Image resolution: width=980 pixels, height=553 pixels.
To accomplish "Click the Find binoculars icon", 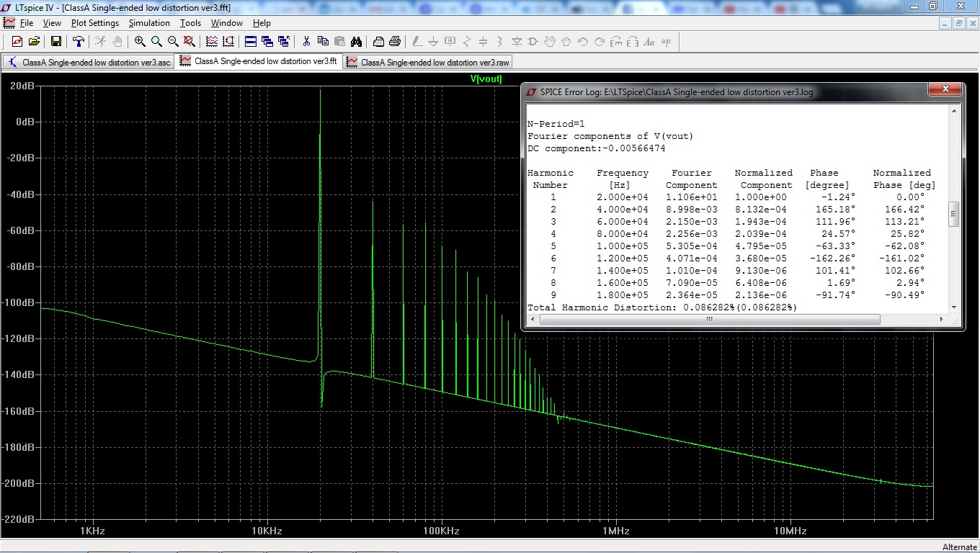I will 356,41.
